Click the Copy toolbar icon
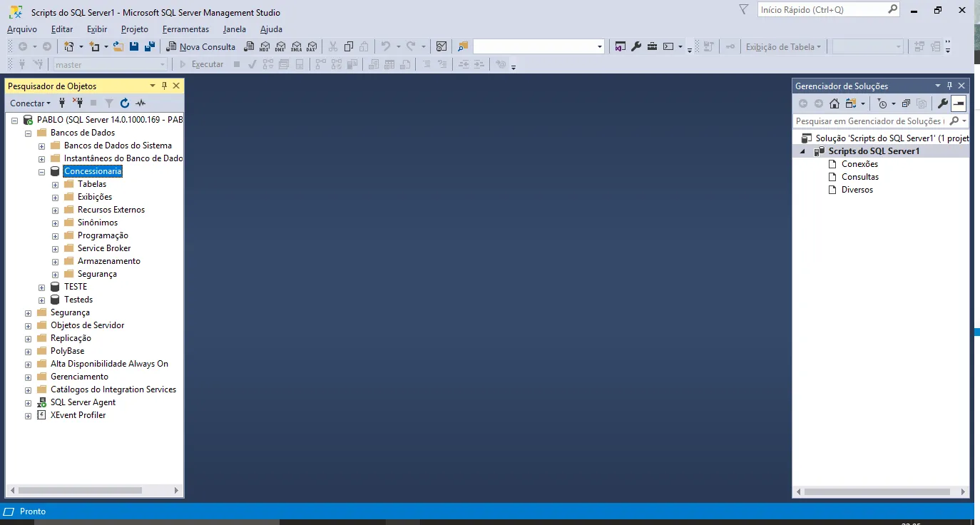Viewport: 980px width, 525px height. point(349,46)
